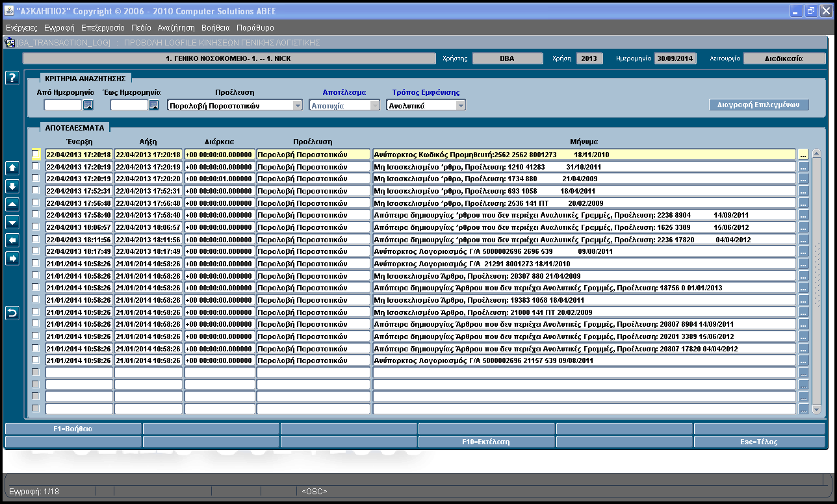Open details for 19383 1058 row

point(803,300)
